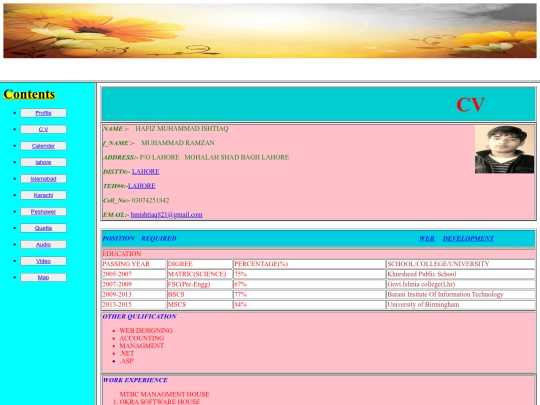This screenshot has width=540, height=405.
Task: Select the name HAFIZ MUHAMMAD ISHTIAQ
Action: coord(182,129)
